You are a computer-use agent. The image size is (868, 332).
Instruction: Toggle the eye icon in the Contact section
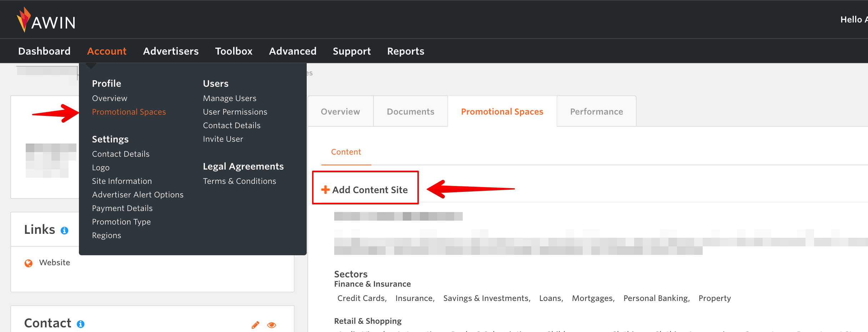[x=272, y=325]
